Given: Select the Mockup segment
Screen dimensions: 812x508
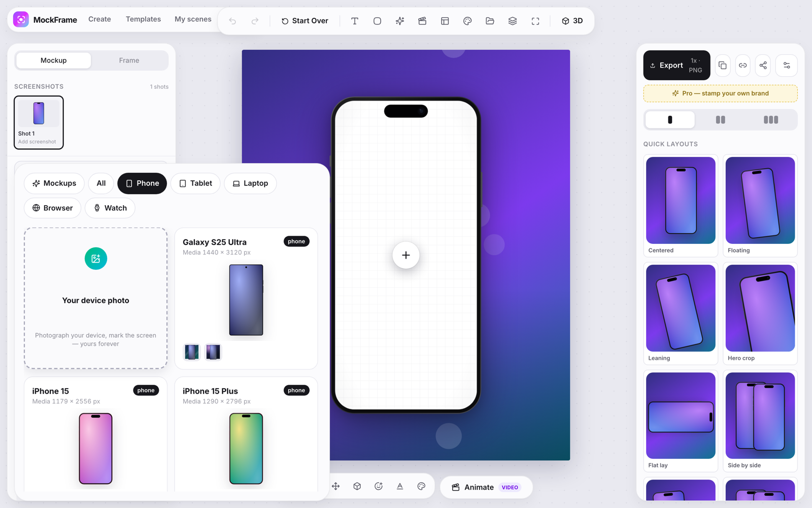Looking at the screenshot, I should (54, 60).
